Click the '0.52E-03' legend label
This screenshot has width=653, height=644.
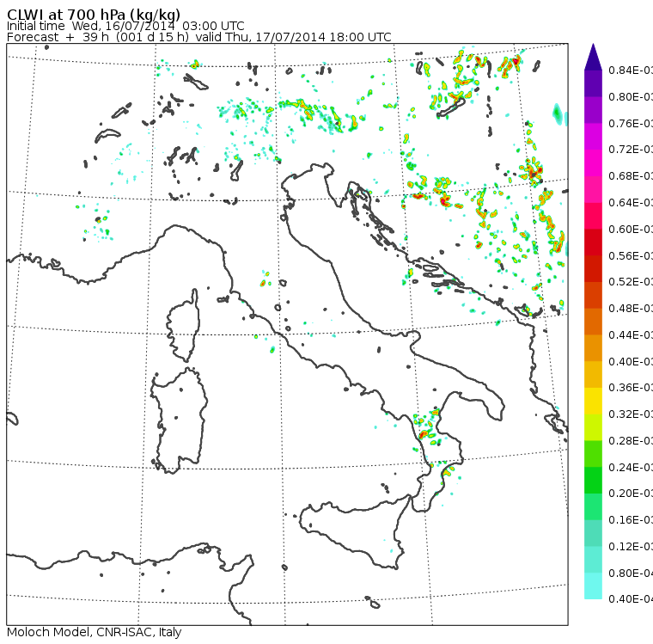coord(631,282)
